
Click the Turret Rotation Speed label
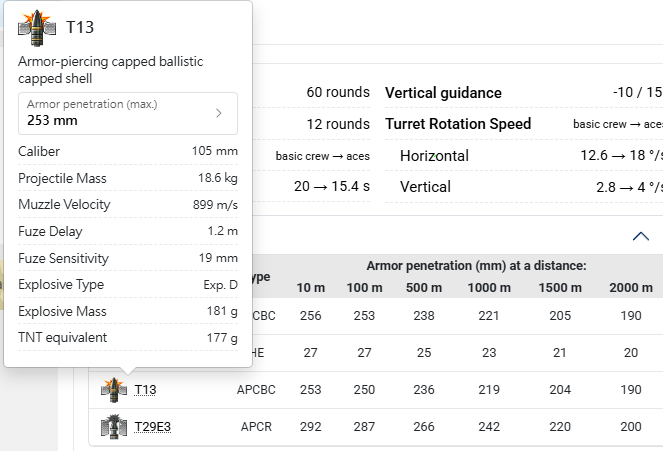tap(458, 124)
